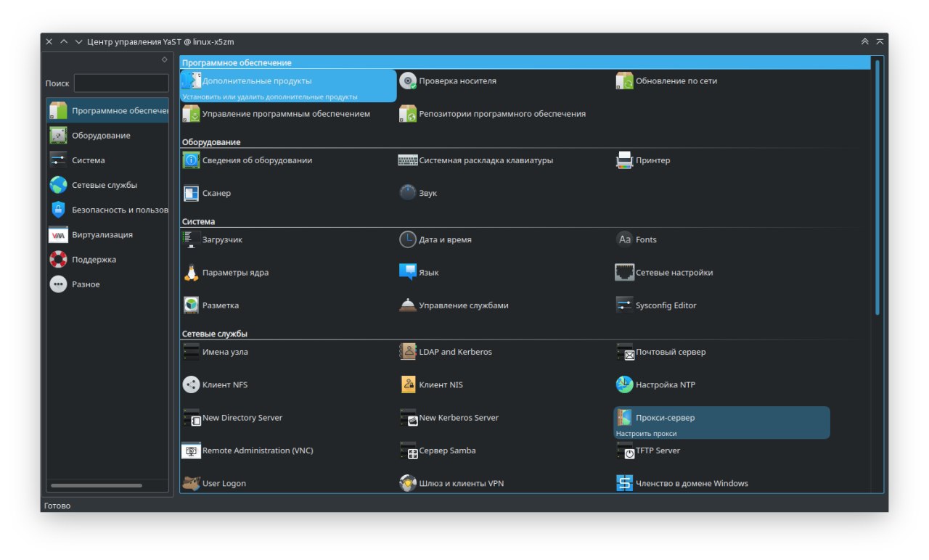This screenshot has width=929, height=560.
Task: Select Виртуализация category in sidebar
Action: (x=107, y=234)
